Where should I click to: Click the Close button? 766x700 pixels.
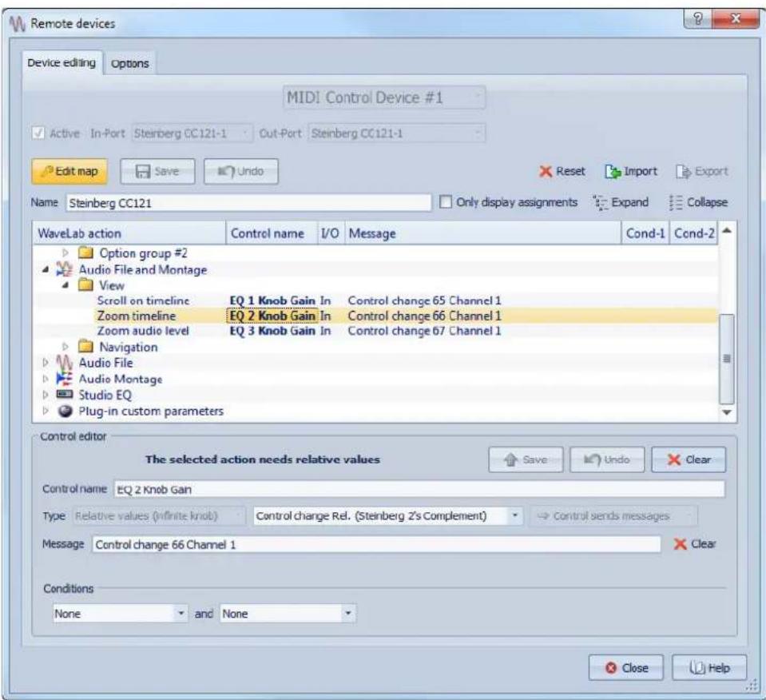626,668
